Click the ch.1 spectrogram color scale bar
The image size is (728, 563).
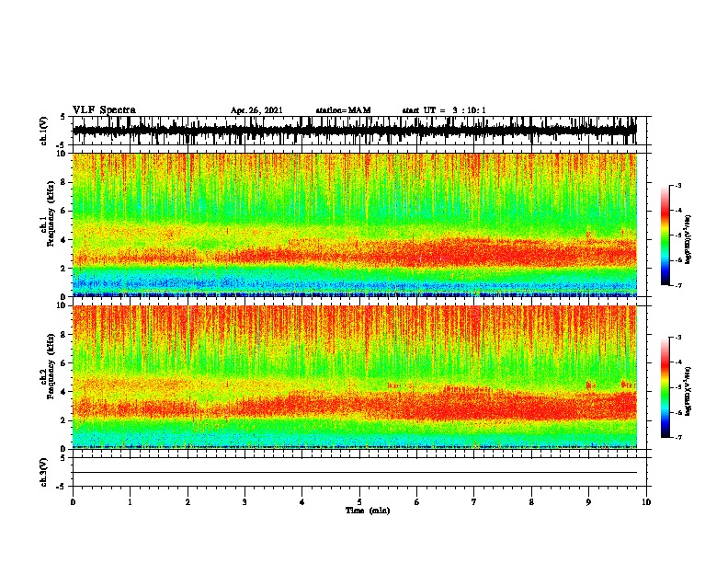(x=665, y=236)
